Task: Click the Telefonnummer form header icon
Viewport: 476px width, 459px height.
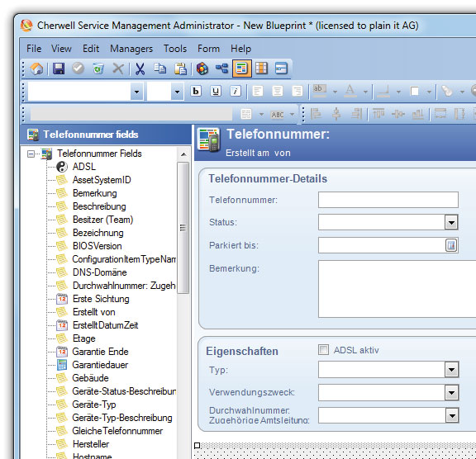Action: click(x=208, y=140)
